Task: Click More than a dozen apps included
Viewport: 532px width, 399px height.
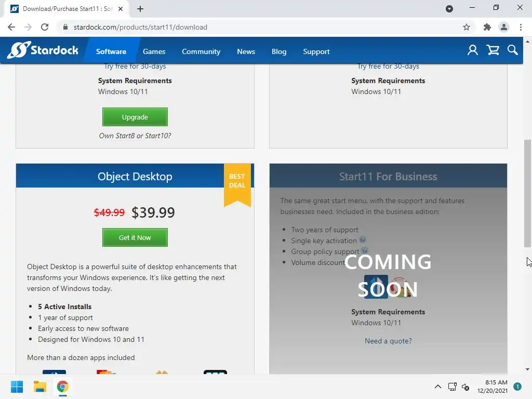Action: point(81,357)
